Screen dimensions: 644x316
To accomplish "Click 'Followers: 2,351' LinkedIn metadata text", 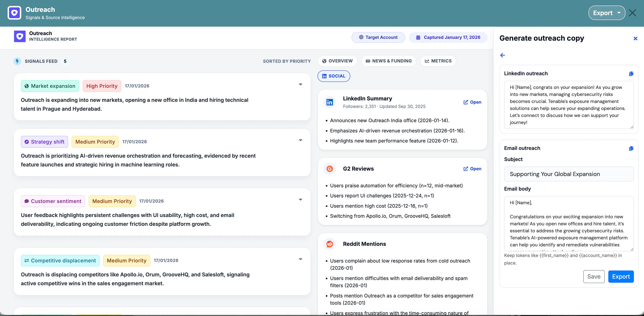I will pos(359,107).
